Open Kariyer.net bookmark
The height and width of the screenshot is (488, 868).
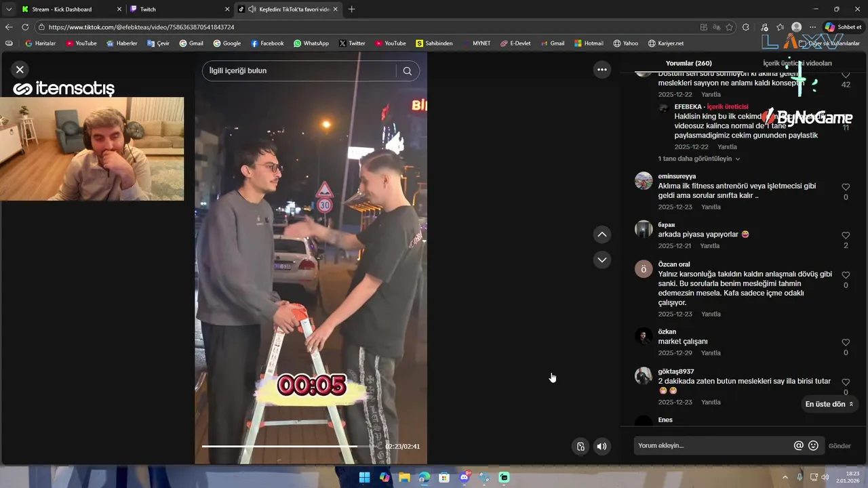point(666,43)
